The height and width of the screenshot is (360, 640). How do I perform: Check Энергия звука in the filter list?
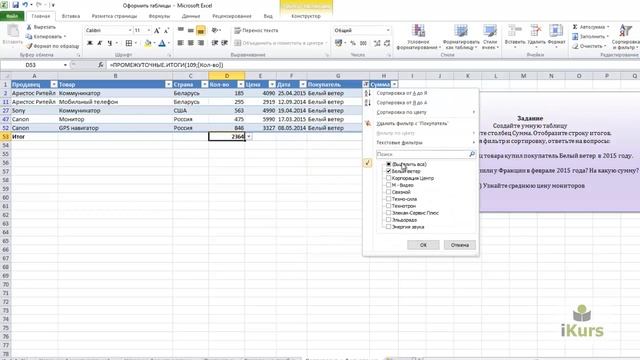(389, 227)
